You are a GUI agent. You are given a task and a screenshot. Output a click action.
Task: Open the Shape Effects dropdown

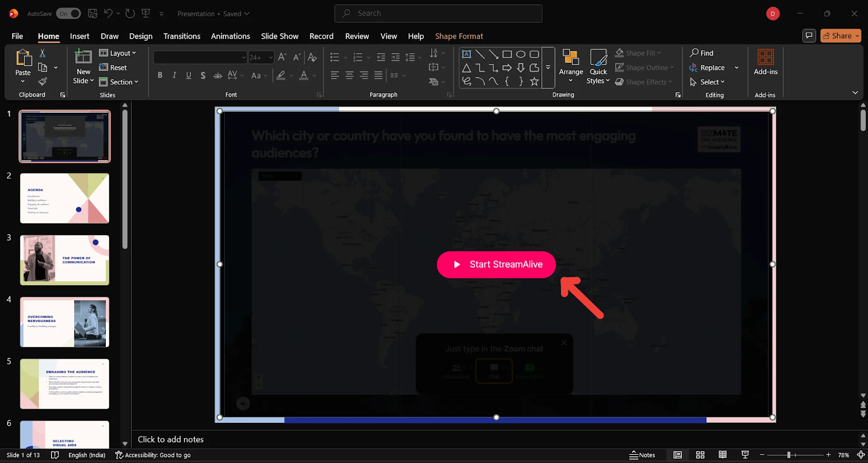[643, 82]
